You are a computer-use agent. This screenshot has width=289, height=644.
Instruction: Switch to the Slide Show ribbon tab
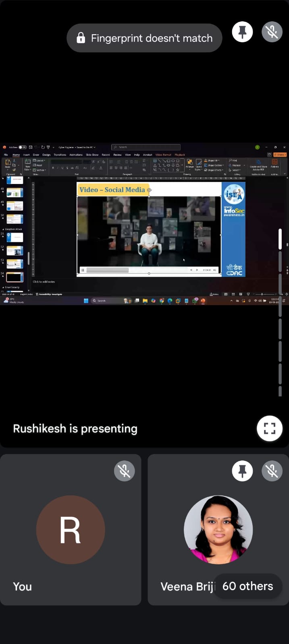click(92, 155)
